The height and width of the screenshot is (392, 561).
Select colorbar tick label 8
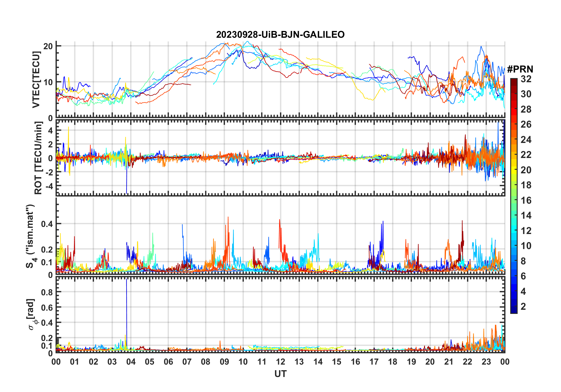click(523, 261)
